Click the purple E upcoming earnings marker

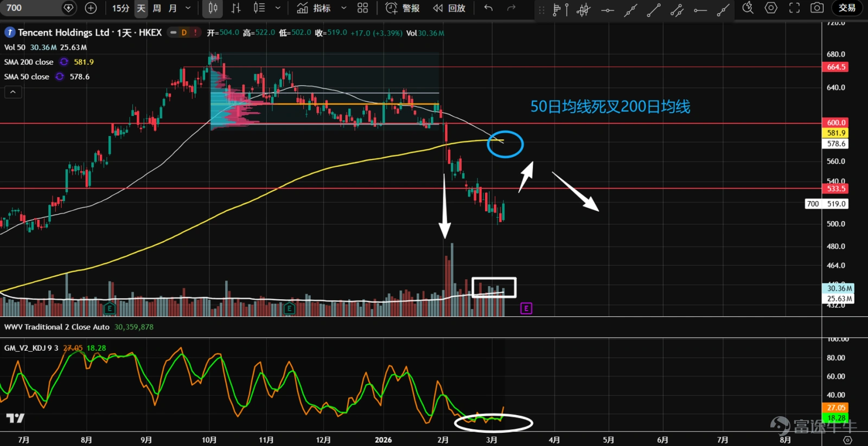[x=526, y=308]
